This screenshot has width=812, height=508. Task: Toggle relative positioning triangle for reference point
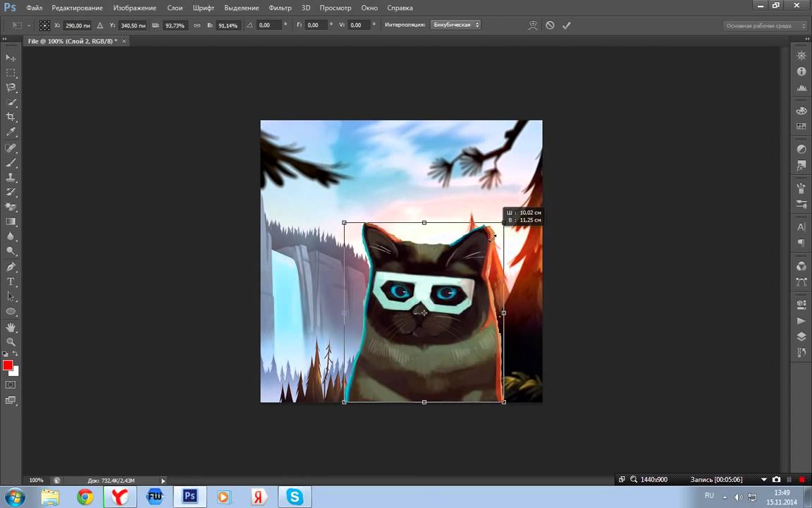[x=99, y=25]
